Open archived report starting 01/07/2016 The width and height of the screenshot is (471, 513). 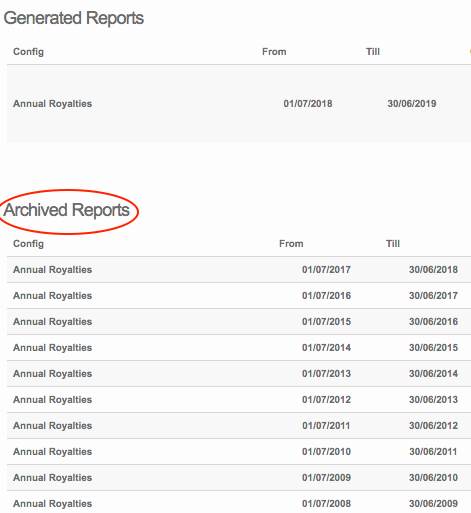[x=239, y=296]
